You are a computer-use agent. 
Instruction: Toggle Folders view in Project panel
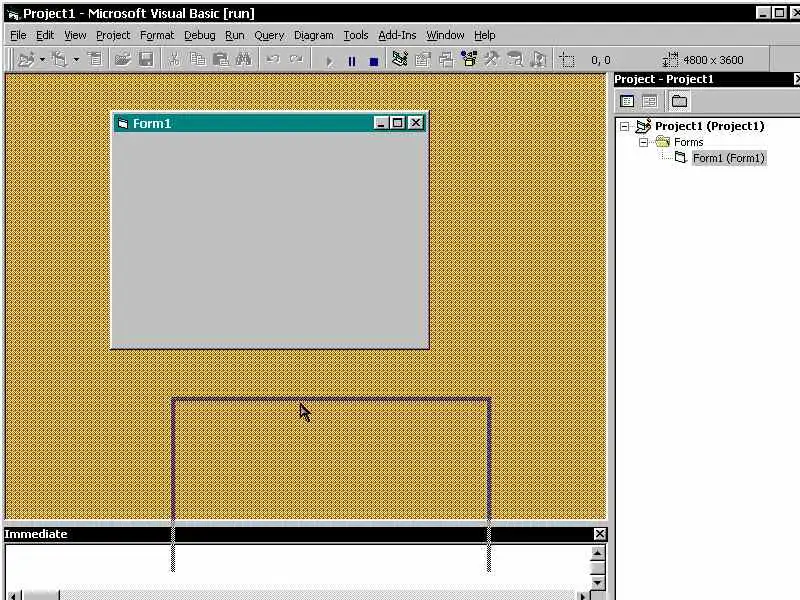[x=679, y=101]
